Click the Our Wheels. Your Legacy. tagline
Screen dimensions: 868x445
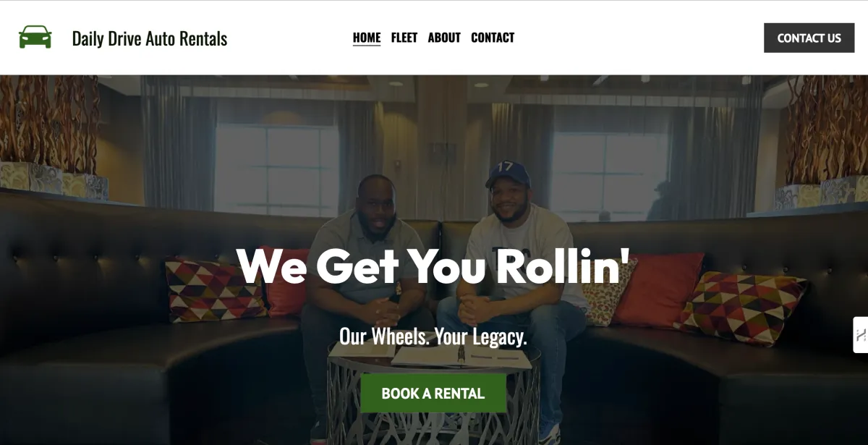click(433, 336)
